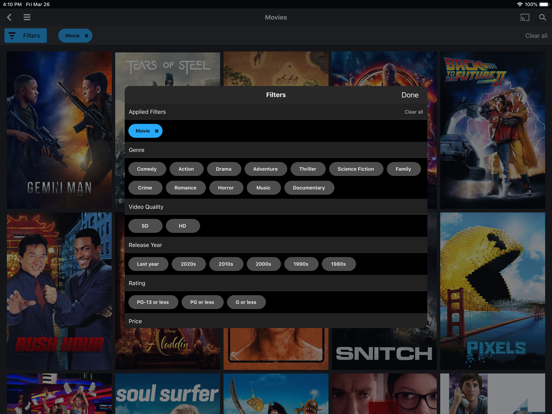Screen dimensions: 552x414
Task: Open the Aladdin movie poster
Action: click(x=168, y=349)
